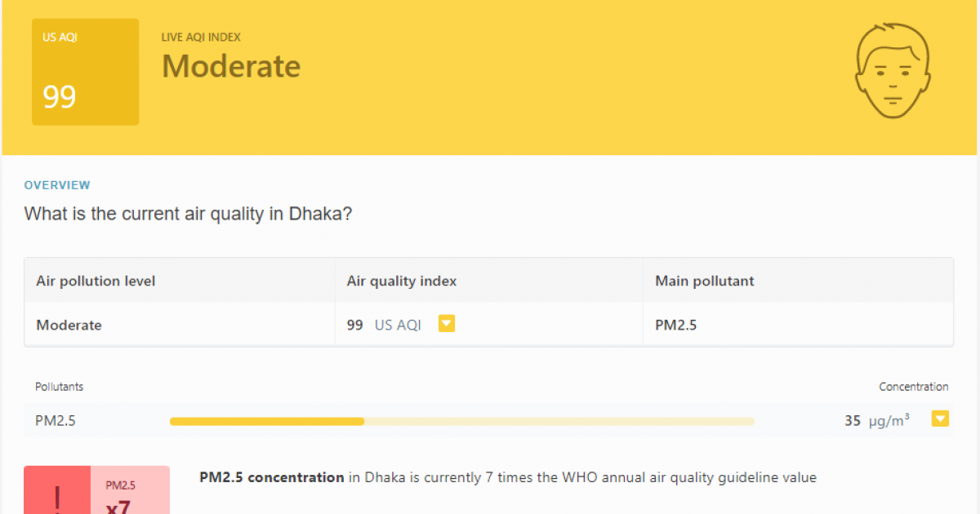Click the yellow chevron icon beside US AQI

click(x=447, y=323)
